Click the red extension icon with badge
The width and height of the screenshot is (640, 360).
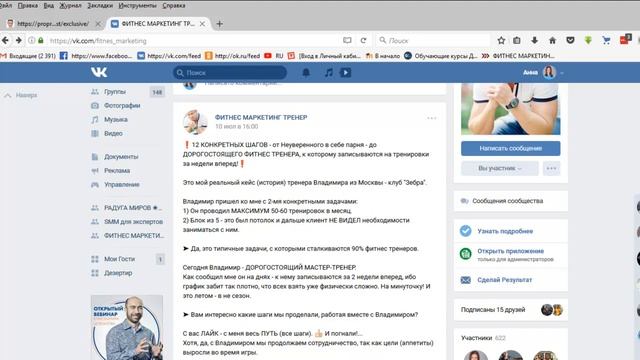(625, 39)
